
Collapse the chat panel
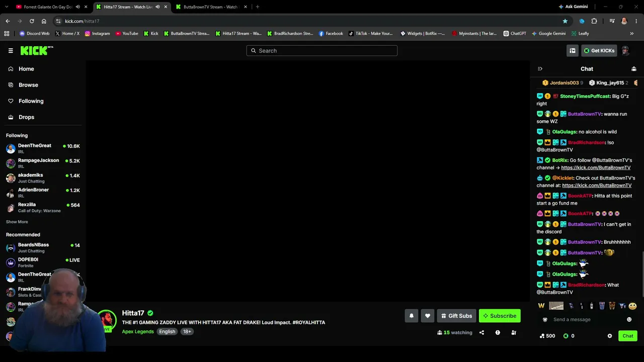click(540, 69)
